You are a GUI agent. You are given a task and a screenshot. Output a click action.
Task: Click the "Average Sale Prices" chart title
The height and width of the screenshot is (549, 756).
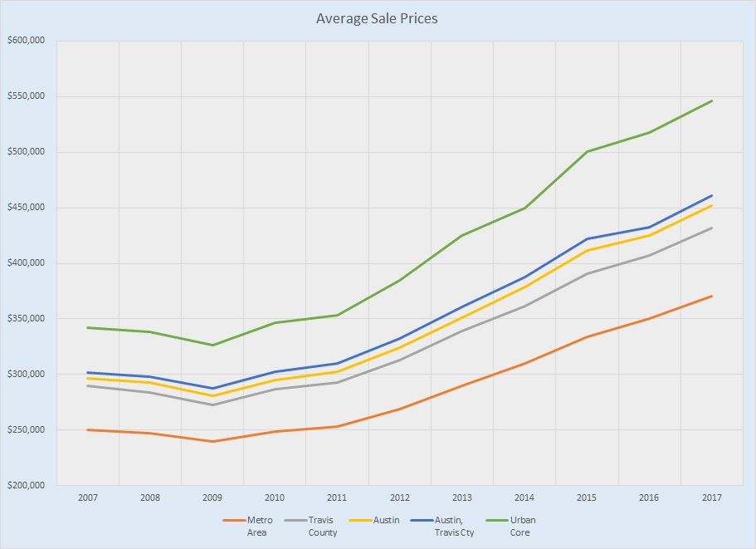coord(378,17)
